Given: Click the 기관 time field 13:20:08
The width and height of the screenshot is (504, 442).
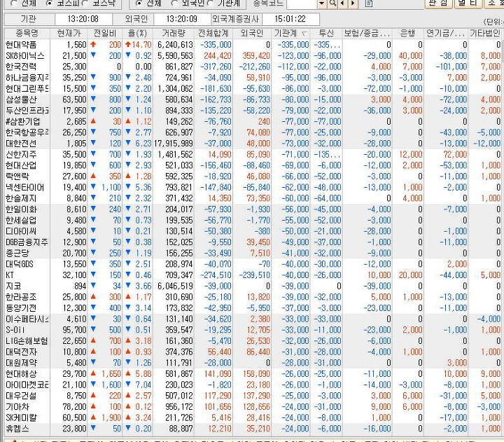Looking at the screenshot, I should (83, 19).
